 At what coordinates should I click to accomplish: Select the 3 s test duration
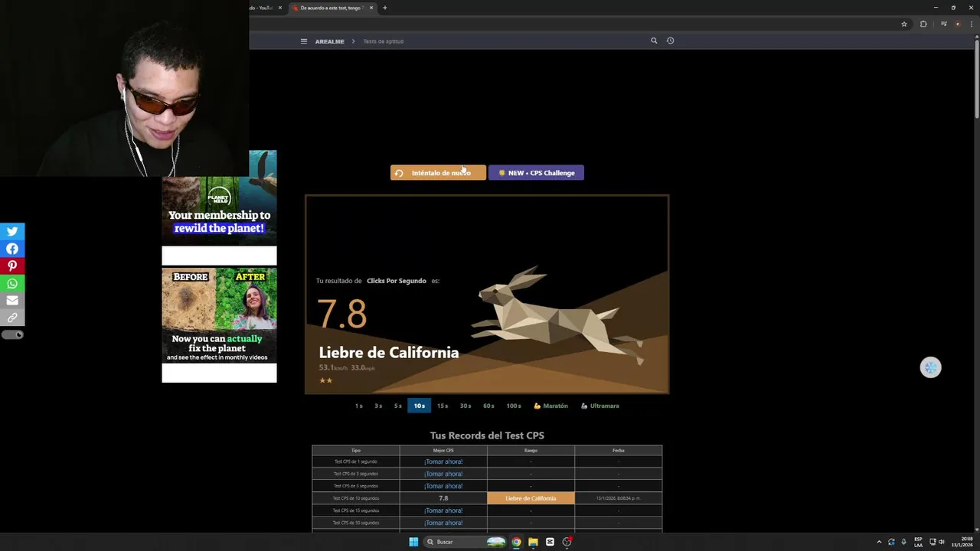click(378, 406)
